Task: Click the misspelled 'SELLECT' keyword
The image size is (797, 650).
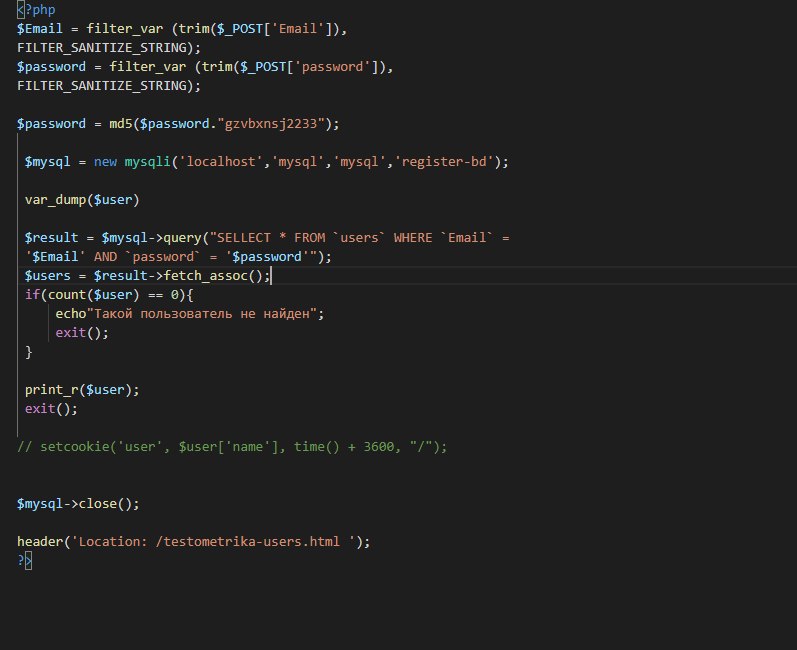Action: click(x=244, y=238)
